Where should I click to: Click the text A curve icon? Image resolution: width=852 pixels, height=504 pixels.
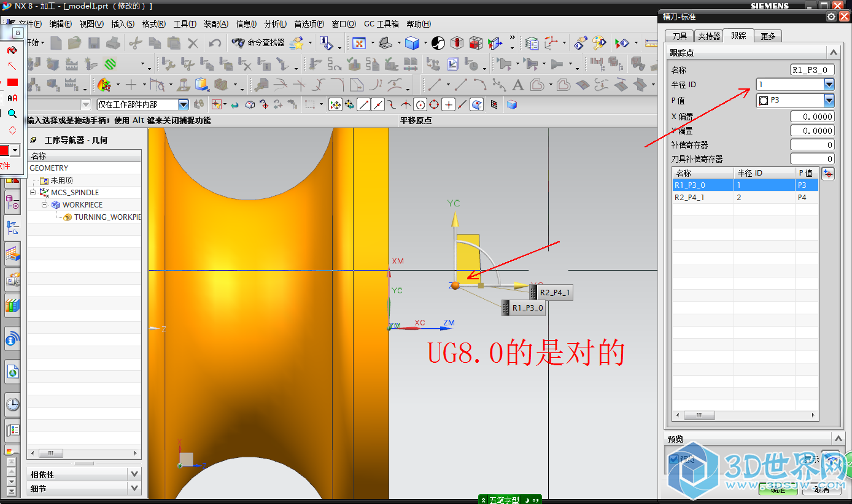point(518,85)
